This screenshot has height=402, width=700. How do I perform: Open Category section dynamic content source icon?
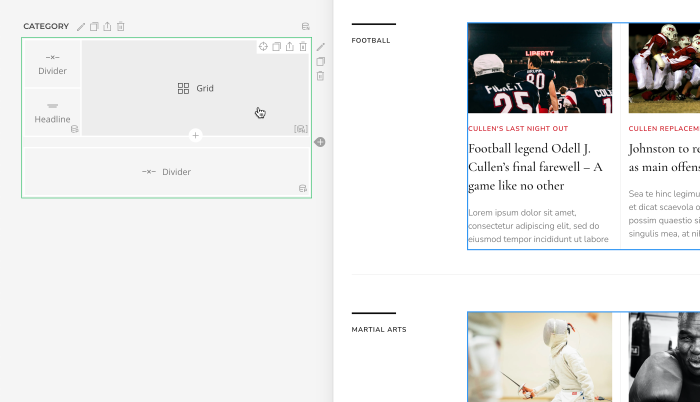[x=306, y=27]
